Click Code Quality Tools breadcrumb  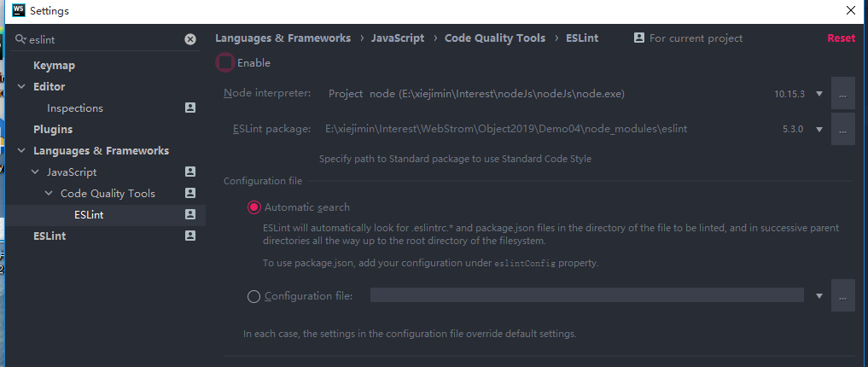(495, 38)
